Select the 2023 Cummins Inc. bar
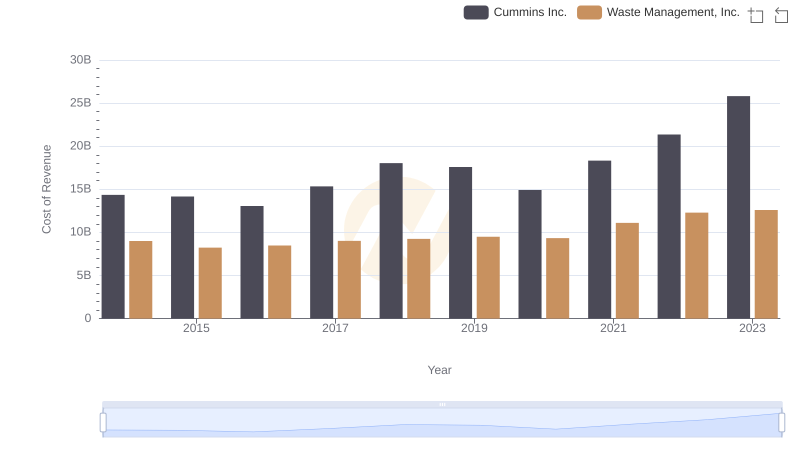Image resolution: width=800 pixels, height=461 pixels. pos(738,207)
